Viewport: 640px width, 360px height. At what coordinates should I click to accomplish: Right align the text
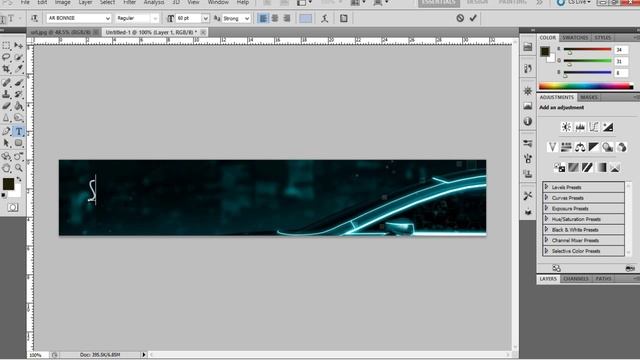287,18
